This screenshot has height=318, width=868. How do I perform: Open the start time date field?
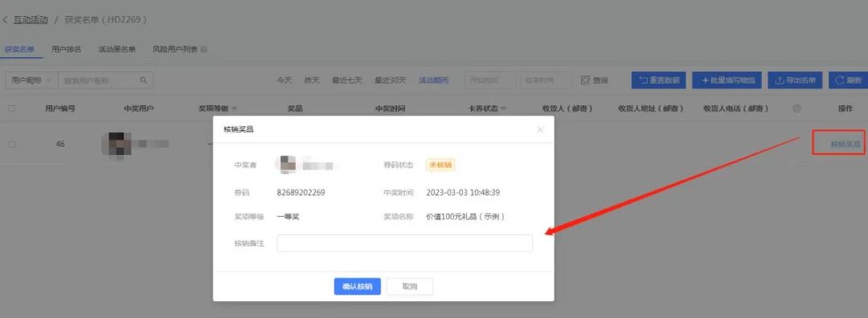point(490,80)
